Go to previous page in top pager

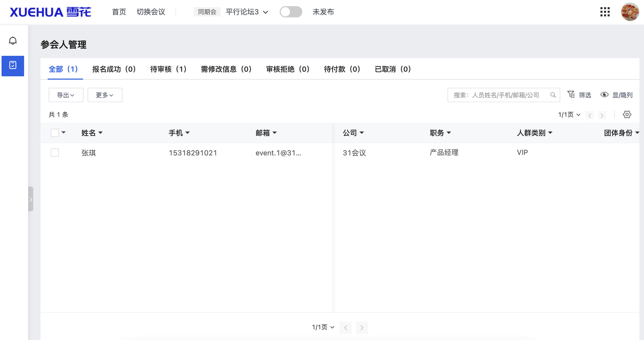[590, 115]
